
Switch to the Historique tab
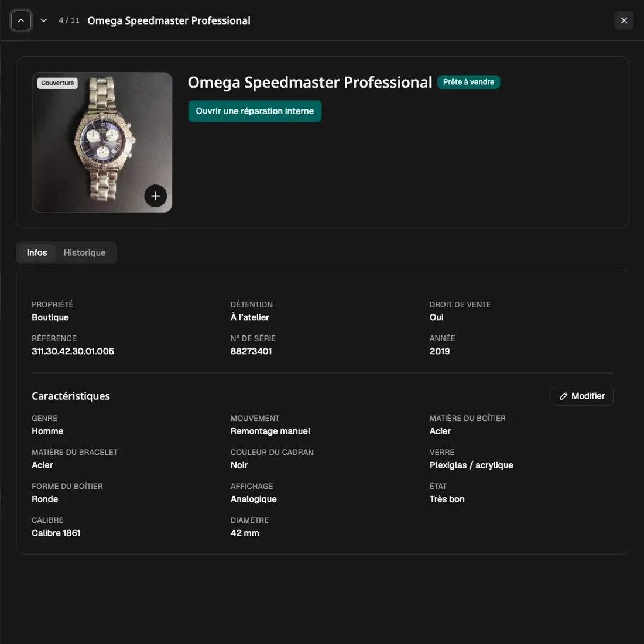point(85,252)
